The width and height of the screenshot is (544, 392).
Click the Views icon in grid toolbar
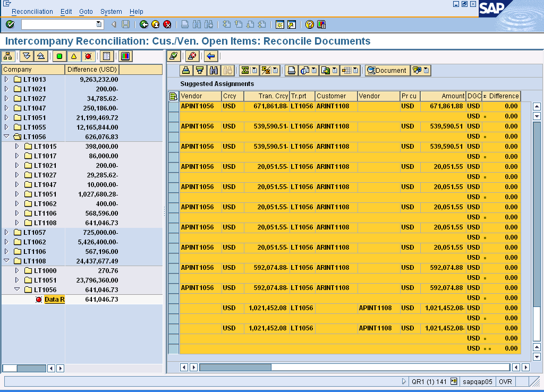(x=304, y=71)
